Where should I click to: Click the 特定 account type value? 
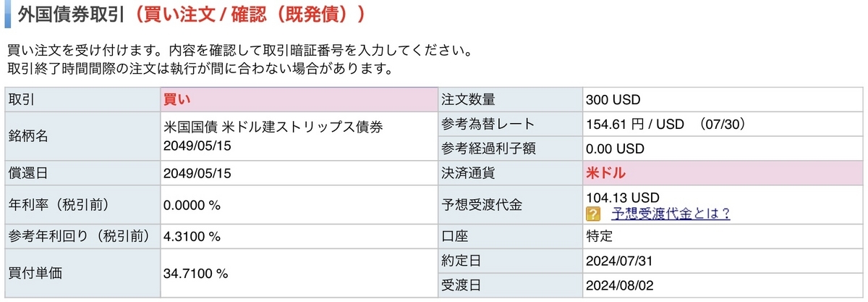pyautogui.click(x=600, y=236)
